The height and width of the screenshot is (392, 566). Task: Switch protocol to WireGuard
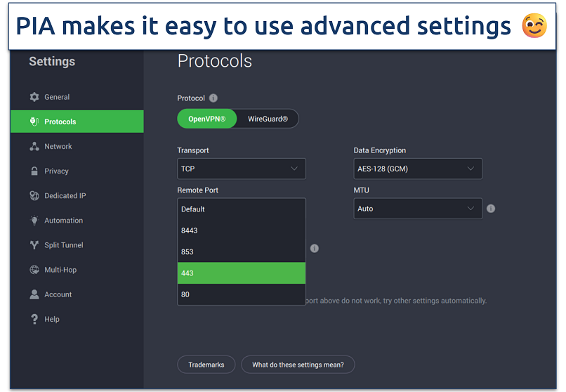coord(268,119)
